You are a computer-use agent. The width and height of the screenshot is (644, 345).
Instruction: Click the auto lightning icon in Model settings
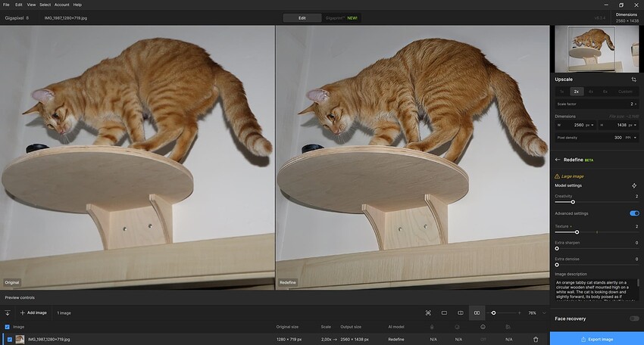pyautogui.click(x=633, y=185)
